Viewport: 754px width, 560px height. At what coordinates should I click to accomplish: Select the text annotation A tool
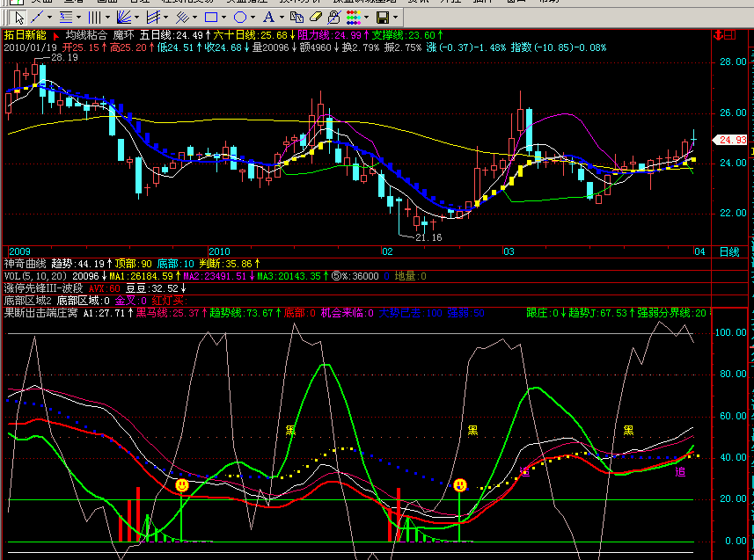point(269,18)
